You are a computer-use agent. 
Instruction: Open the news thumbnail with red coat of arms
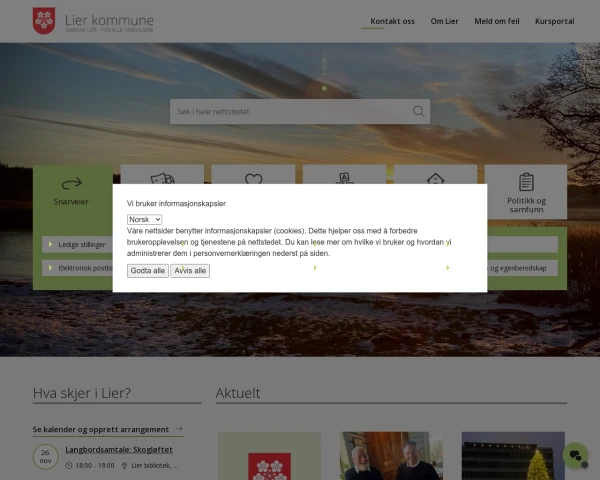coord(269,456)
